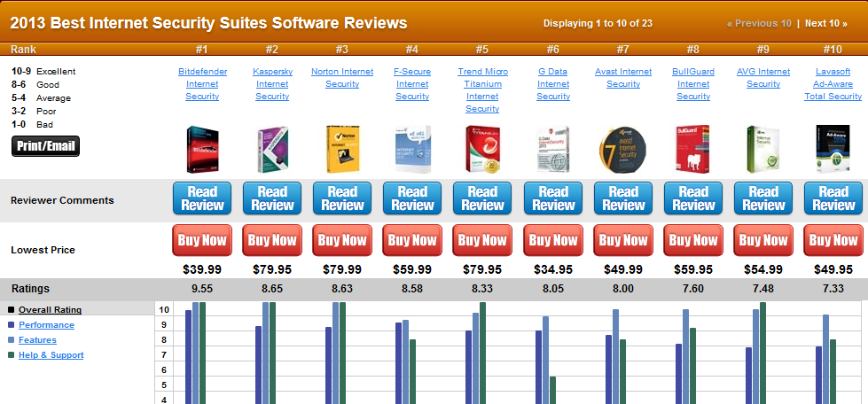Click the 9.55 rating for Bitdefender

click(x=202, y=289)
